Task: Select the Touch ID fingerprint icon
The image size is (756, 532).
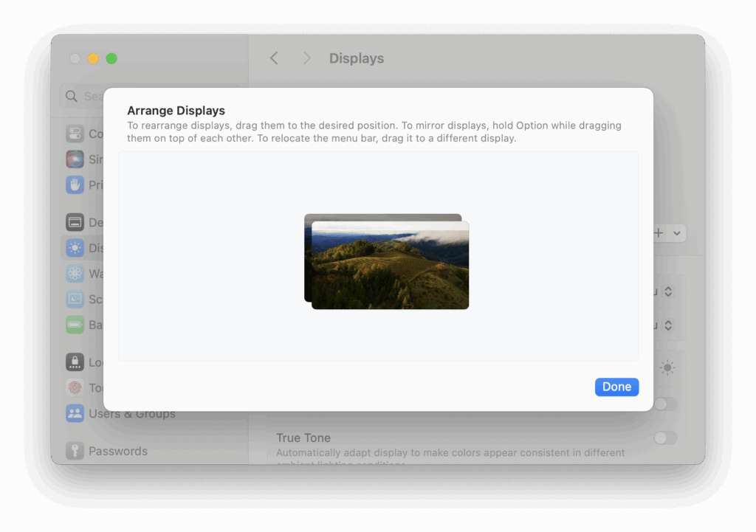Action: point(75,387)
